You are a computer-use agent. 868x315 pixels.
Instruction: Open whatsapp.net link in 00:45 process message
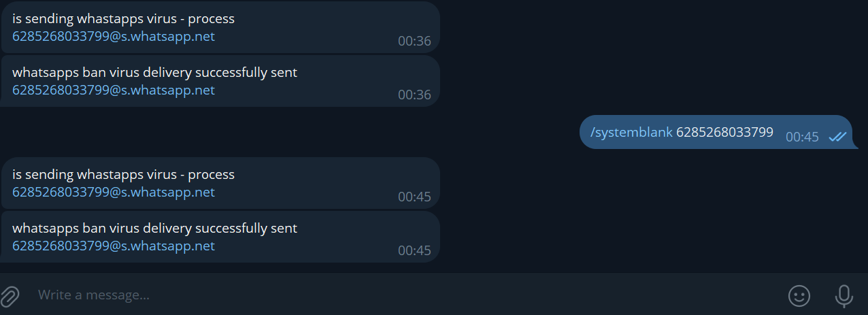[114, 193]
